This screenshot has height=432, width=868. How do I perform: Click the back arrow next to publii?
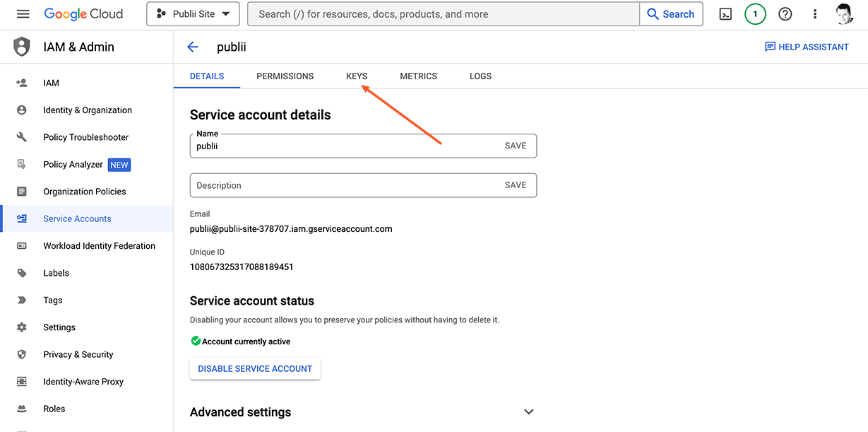pos(193,47)
